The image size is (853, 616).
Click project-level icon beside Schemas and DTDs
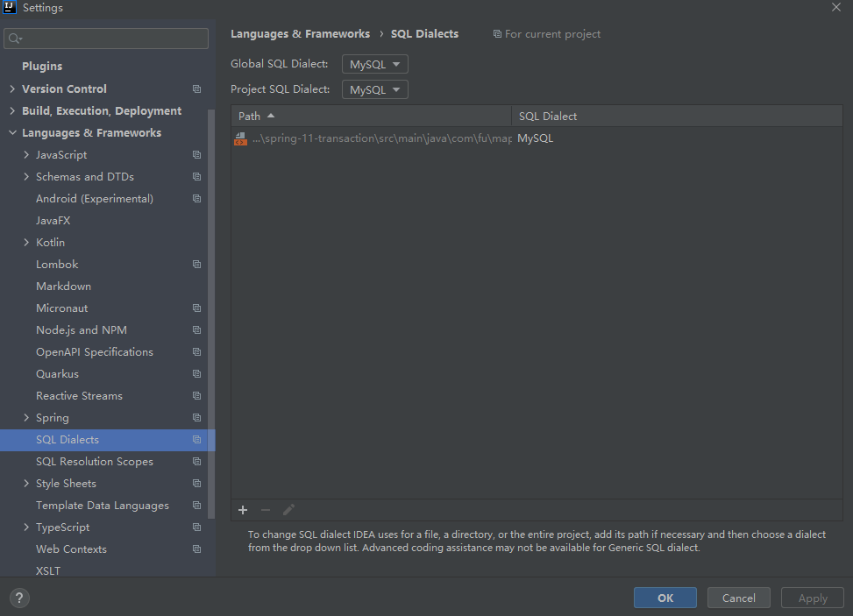click(197, 177)
